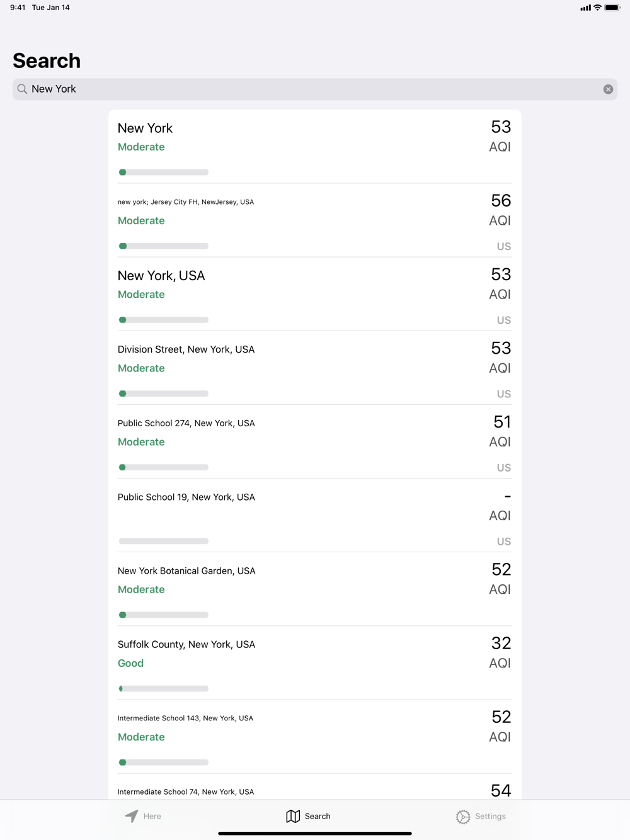The height and width of the screenshot is (840, 630).
Task: Clear the New York search text
Action: point(608,89)
